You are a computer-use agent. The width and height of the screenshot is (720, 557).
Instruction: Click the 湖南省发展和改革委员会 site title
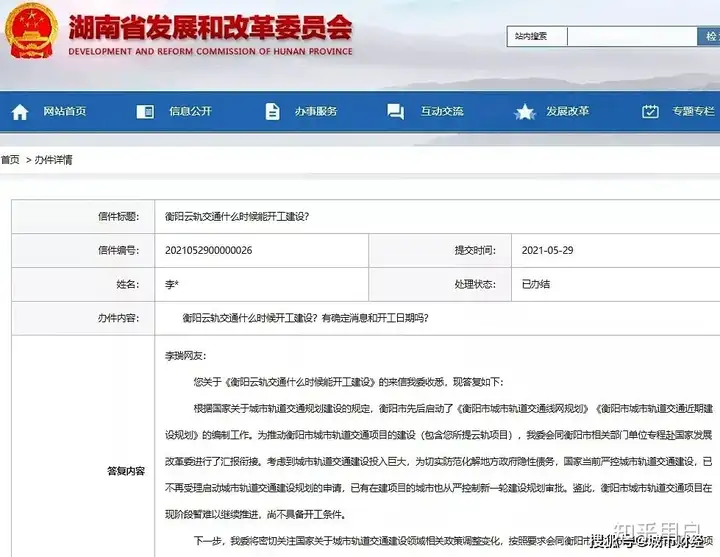pyautogui.click(x=211, y=27)
